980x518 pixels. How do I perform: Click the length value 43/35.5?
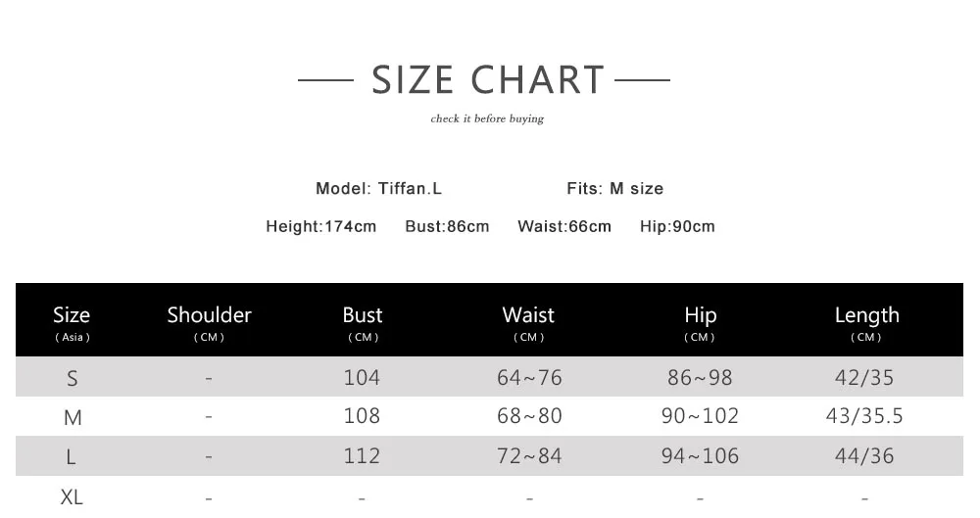[864, 416]
